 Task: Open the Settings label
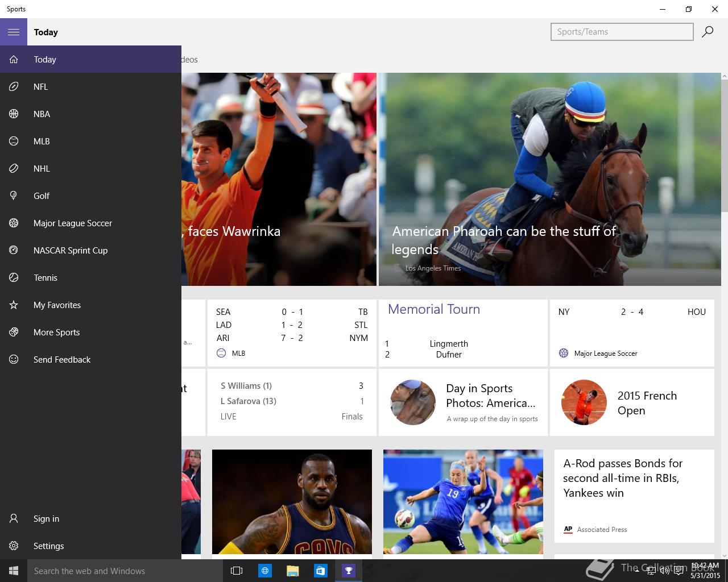(x=48, y=546)
